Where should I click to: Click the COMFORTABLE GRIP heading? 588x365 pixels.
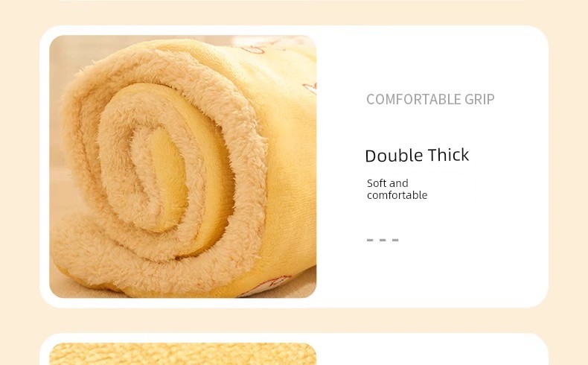click(x=430, y=99)
